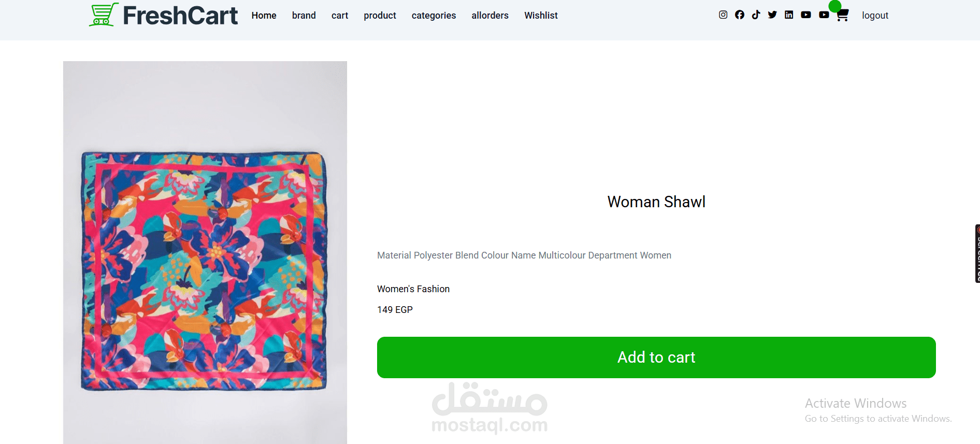
Task: Click the Woman Shawl product image
Action: click(x=205, y=252)
